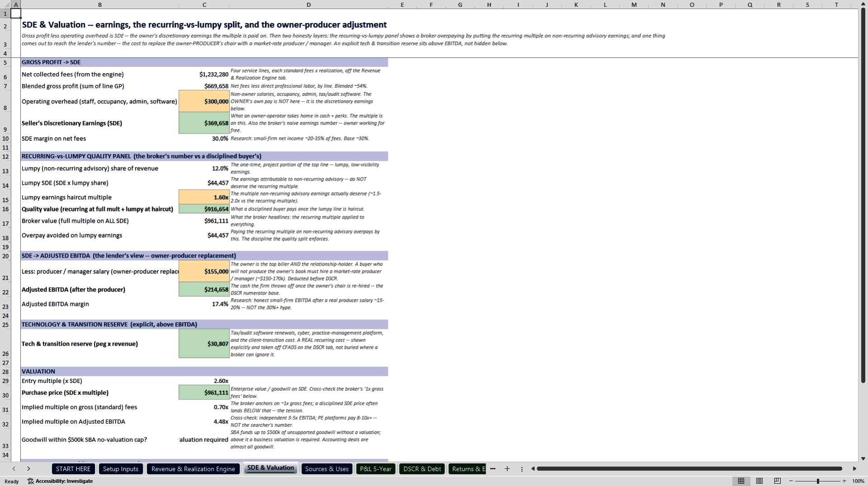Screen dimensions: 868x486
Task: Select column M header
Action: (x=634, y=5)
